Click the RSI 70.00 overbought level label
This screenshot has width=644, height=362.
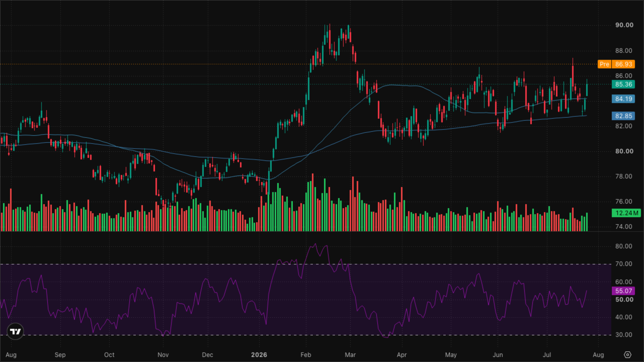click(x=624, y=264)
